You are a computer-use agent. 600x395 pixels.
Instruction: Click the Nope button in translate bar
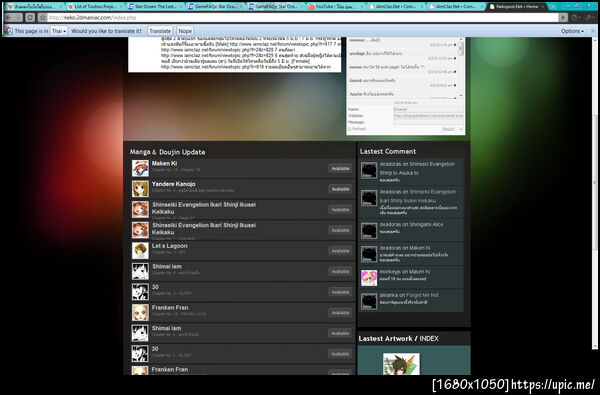(x=185, y=31)
